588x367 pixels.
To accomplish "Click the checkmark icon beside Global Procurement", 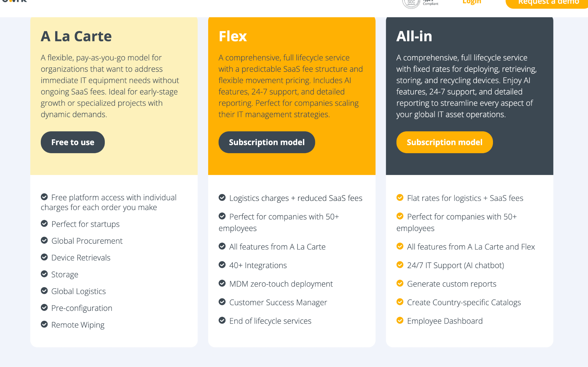I will pyautogui.click(x=44, y=240).
